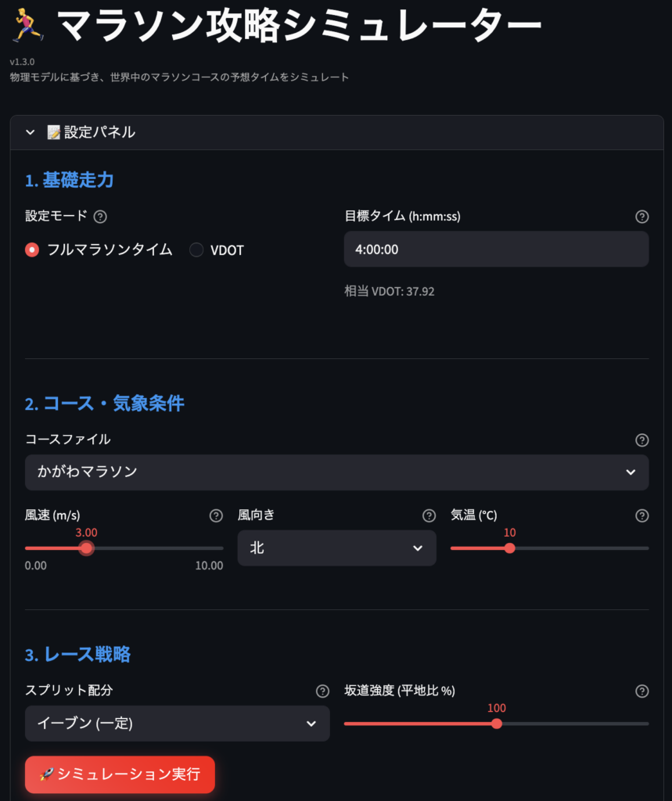Click help icon for コースファイル

tap(642, 440)
